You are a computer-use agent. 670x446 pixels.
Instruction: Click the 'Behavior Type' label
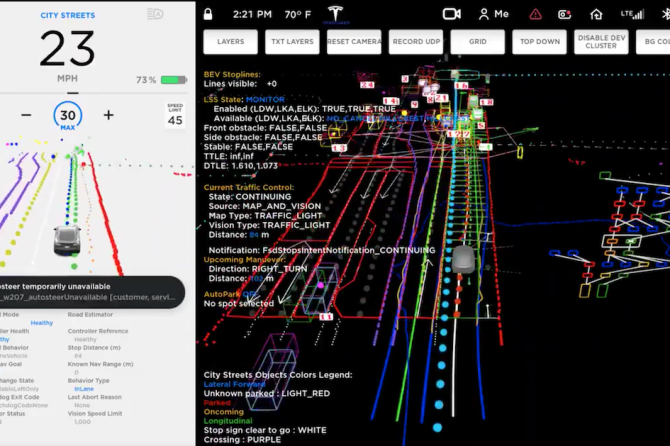click(x=88, y=381)
